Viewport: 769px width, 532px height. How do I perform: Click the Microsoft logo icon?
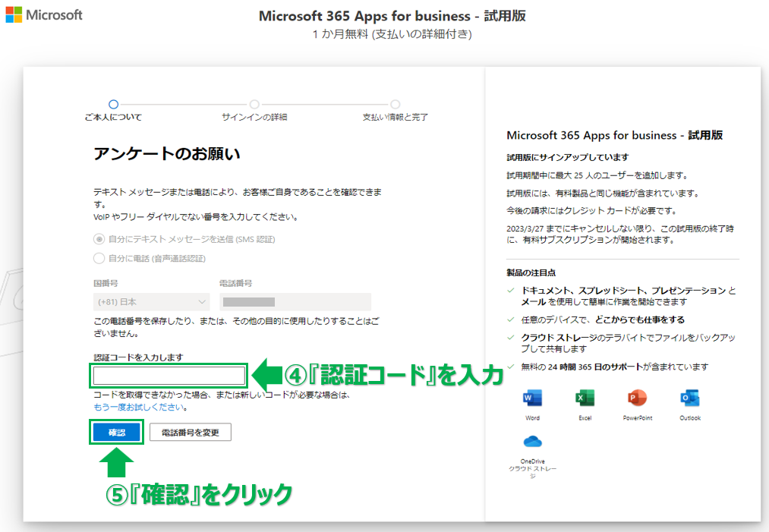14,14
